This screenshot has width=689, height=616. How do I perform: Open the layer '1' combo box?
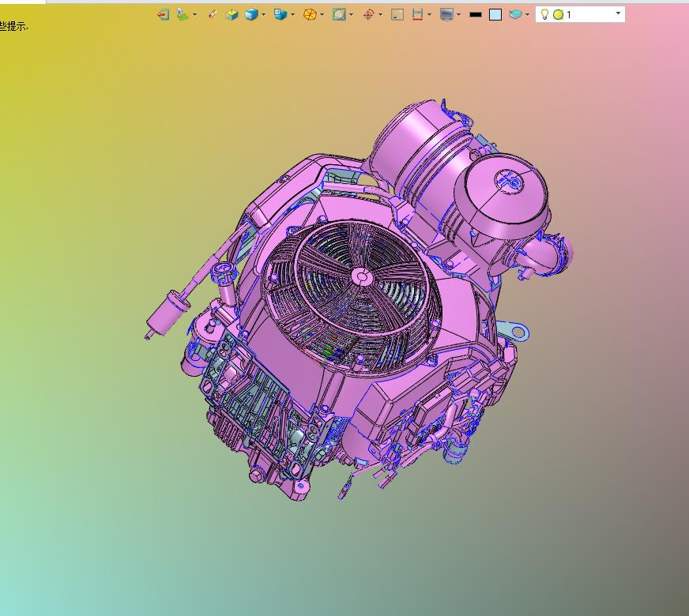point(580,14)
